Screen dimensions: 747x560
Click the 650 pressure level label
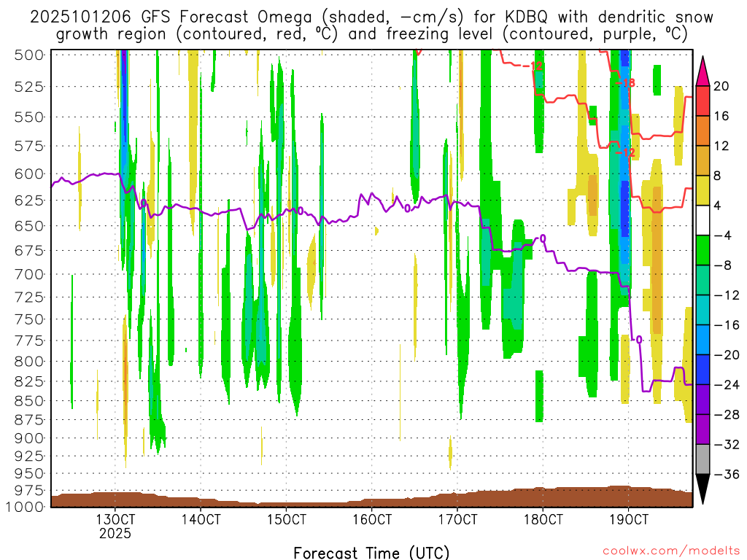[x=29, y=226]
